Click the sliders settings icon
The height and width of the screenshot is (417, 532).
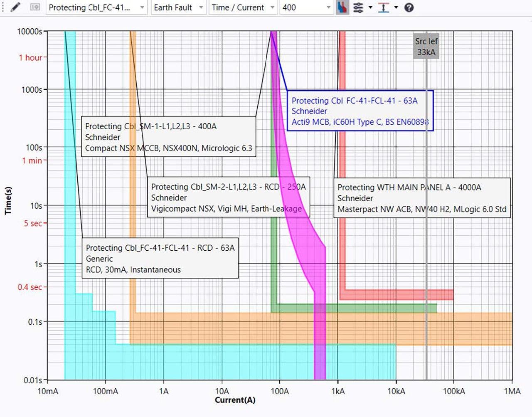pyautogui.click(x=358, y=7)
